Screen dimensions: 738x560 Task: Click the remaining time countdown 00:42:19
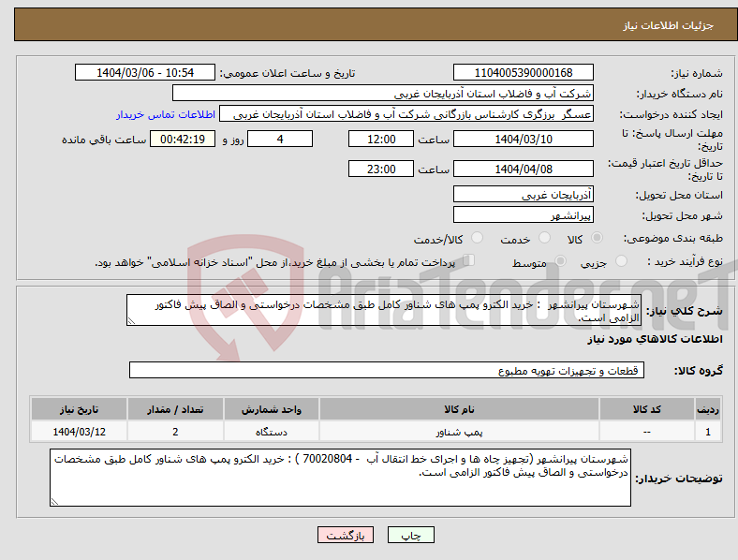[x=183, y=139]
